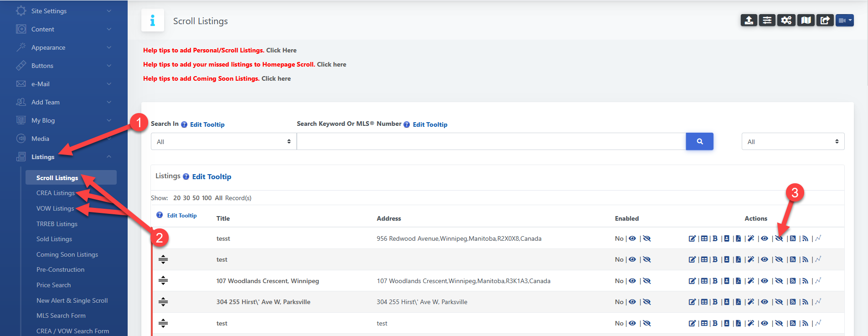This screenshot has width=868, height=336.
Task: Click magic wand icon for 304 255 Hirst listing
Action: pyautogui.click(x=751, y=302)
